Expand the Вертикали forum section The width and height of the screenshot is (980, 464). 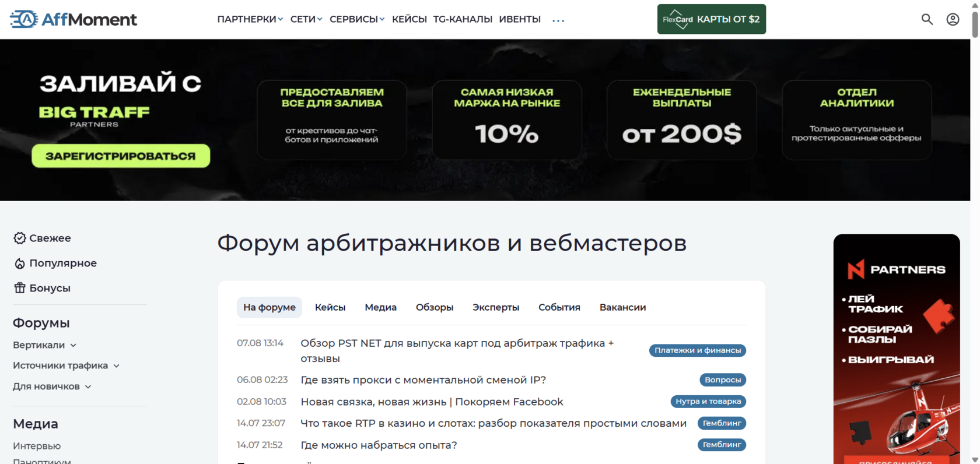pos(45,345)
